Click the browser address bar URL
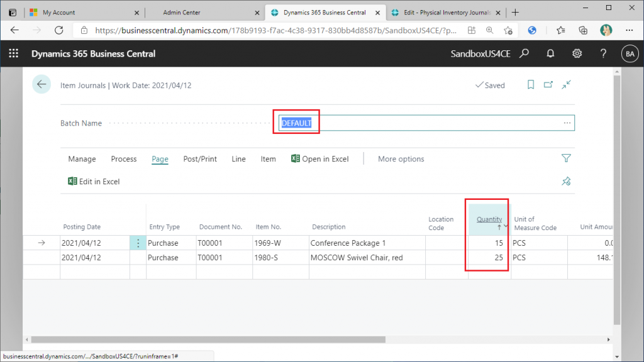 point(275,30)
